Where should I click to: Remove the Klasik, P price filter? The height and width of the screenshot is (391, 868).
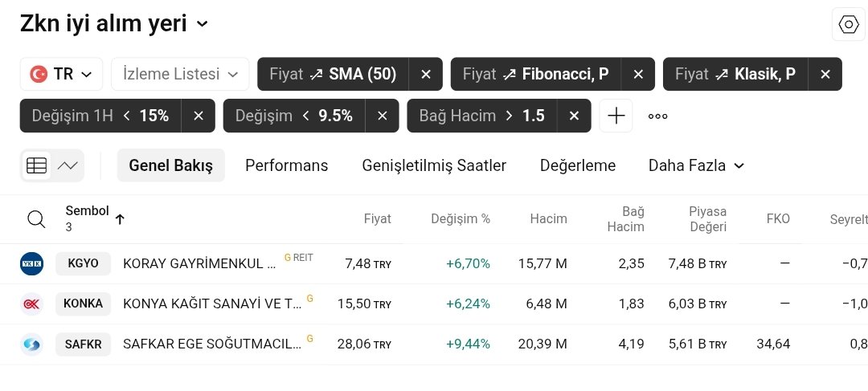(825, 74)
